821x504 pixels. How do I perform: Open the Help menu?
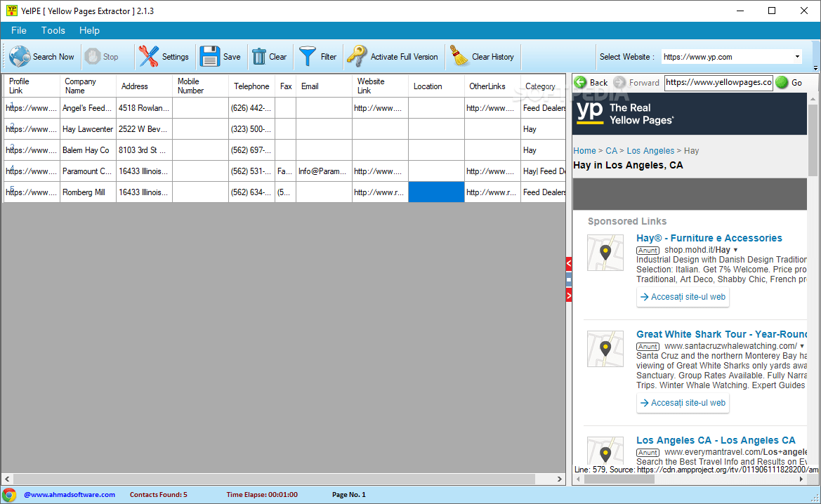coord(89,30)
